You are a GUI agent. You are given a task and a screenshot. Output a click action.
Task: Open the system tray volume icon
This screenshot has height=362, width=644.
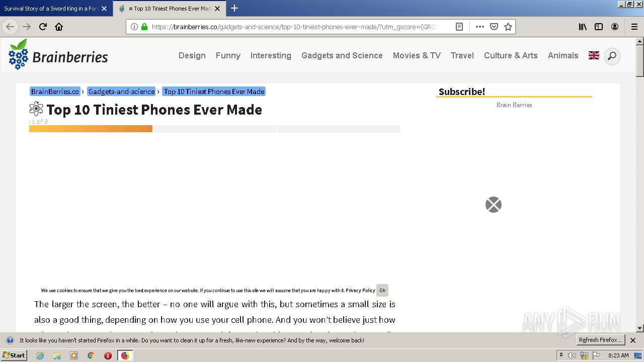572,355
